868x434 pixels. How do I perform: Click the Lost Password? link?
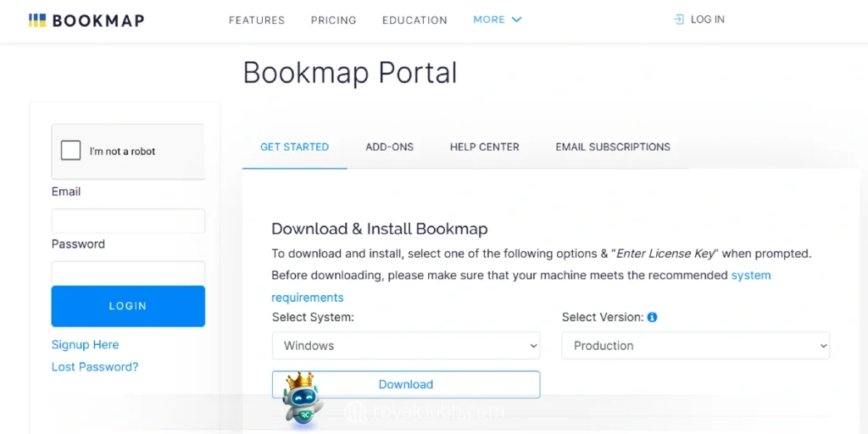(x=95, y=367)
